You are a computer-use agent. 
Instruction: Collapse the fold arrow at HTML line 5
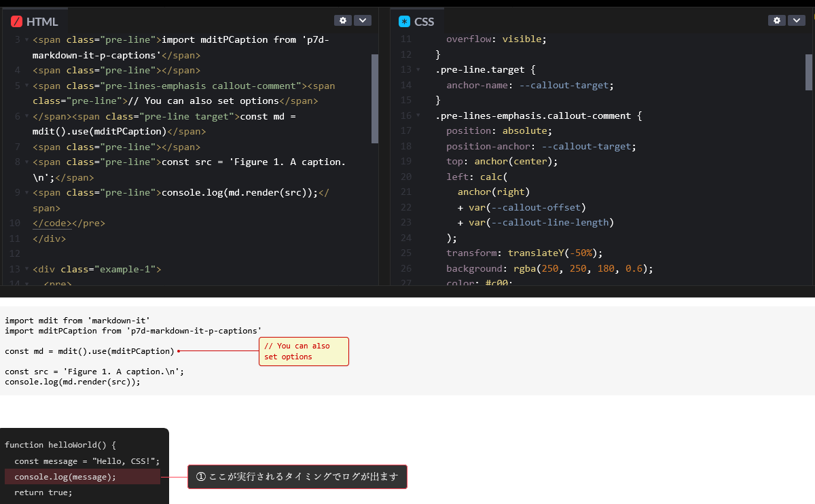(x=26, y=86)
